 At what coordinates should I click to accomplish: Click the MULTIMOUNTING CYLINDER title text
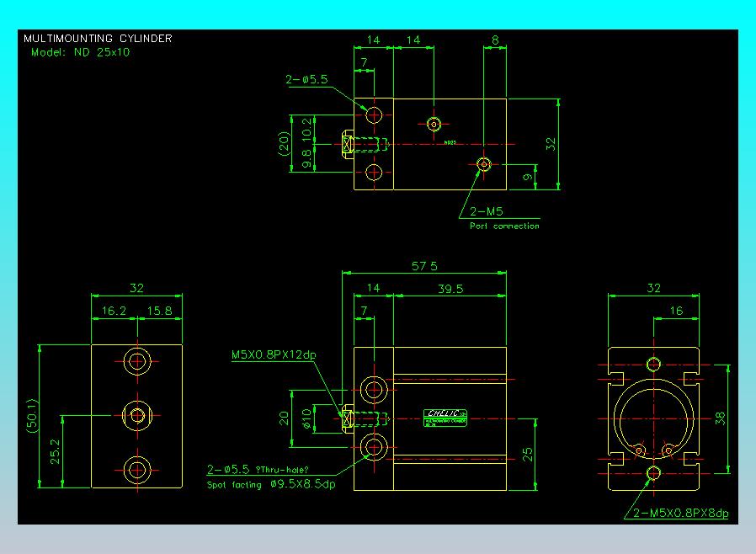point(98,39)
